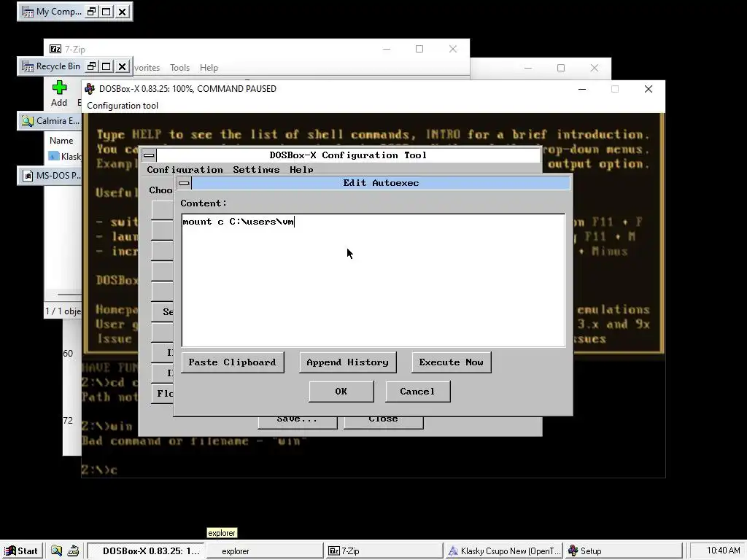Click the green Add icon in 7-Zip
The image size is (747, 560).
[60, 87]
